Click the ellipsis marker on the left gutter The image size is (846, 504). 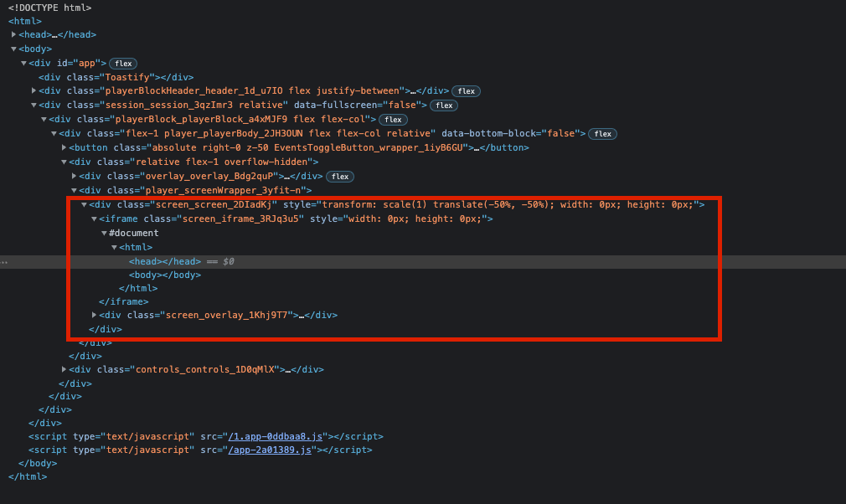5,261
